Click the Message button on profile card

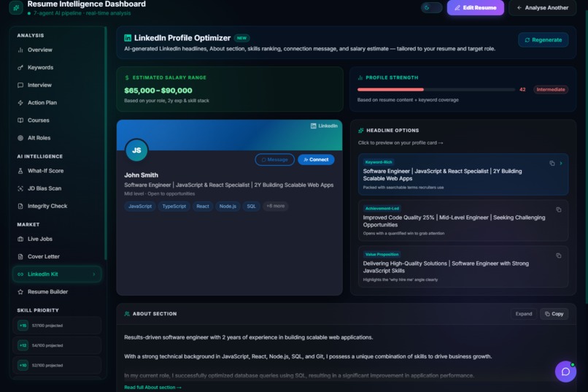(x=274, y=160)
